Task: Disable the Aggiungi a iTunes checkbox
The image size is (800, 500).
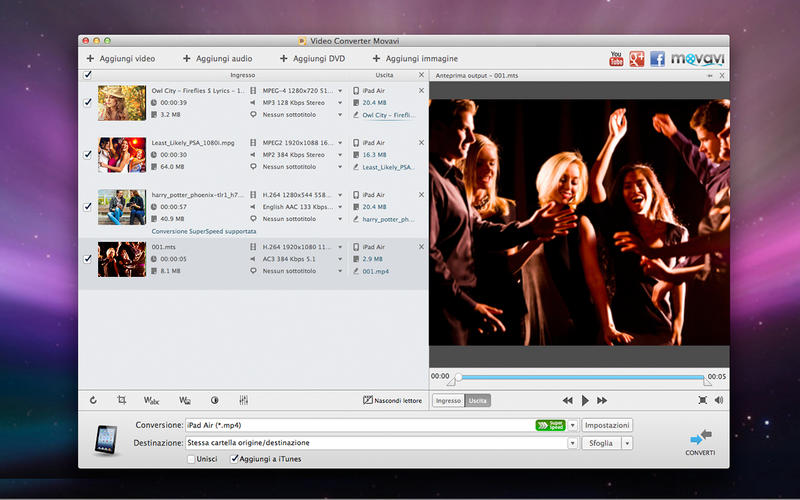Action: tap(234, 459)
